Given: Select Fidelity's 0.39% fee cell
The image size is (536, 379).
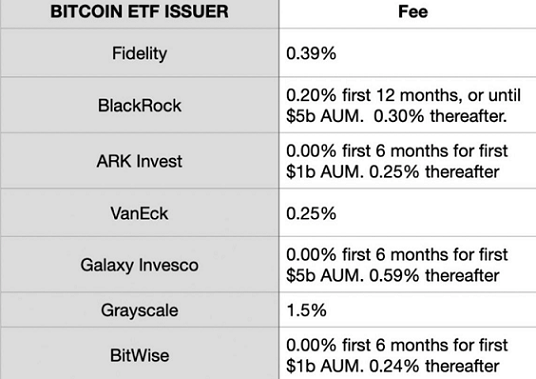Looking at the screenshot, I should 407,53.
